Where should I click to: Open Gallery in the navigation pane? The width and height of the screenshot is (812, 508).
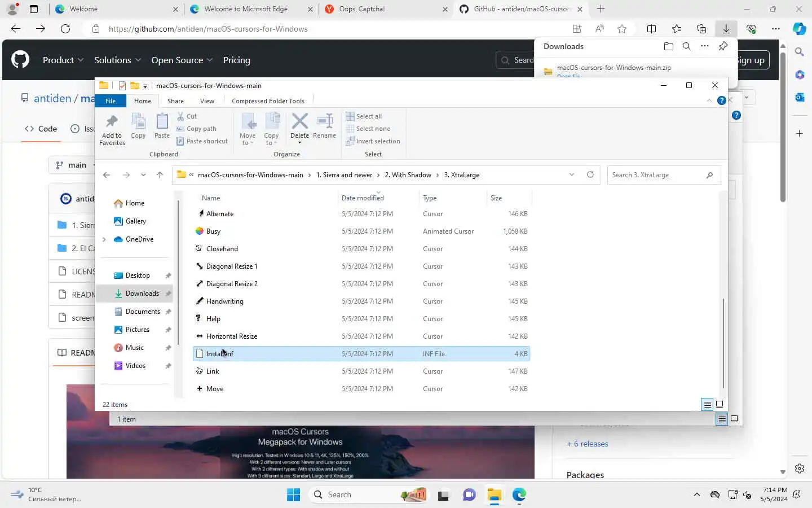(136, 221)
